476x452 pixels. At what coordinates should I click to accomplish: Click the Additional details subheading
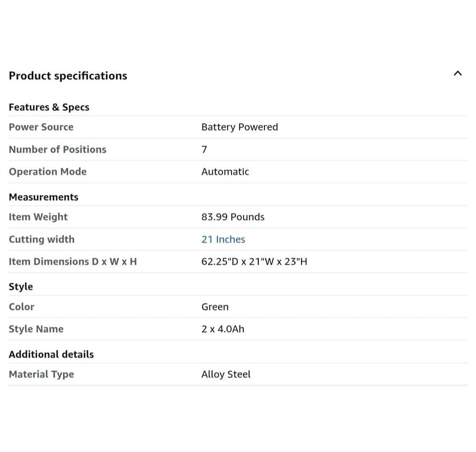click(51, 355)
